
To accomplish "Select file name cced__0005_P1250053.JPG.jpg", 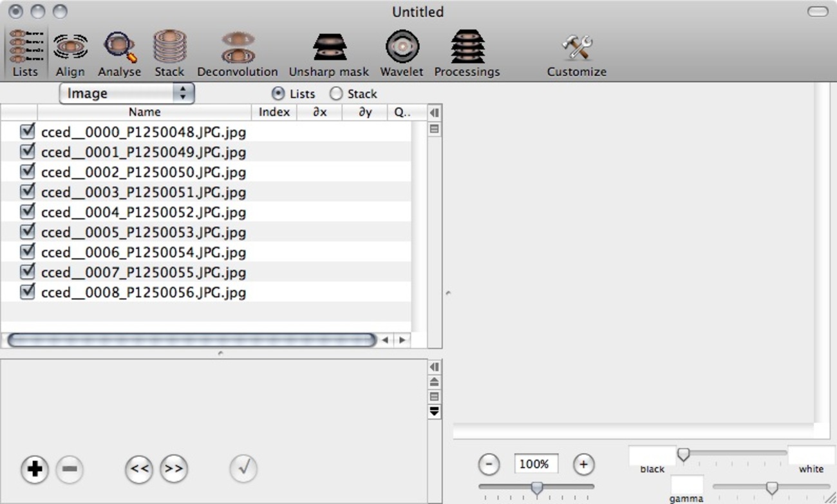I will tap(144, 232).
